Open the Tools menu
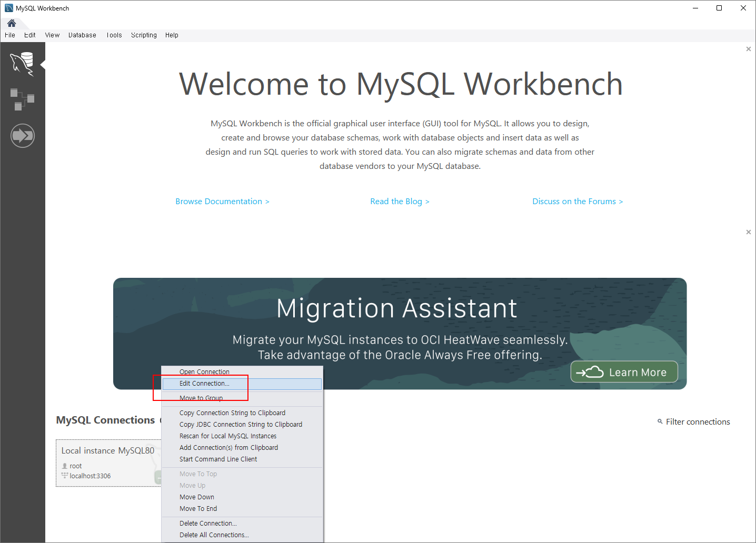Viewport: 756px width, 543px height. 114,35
